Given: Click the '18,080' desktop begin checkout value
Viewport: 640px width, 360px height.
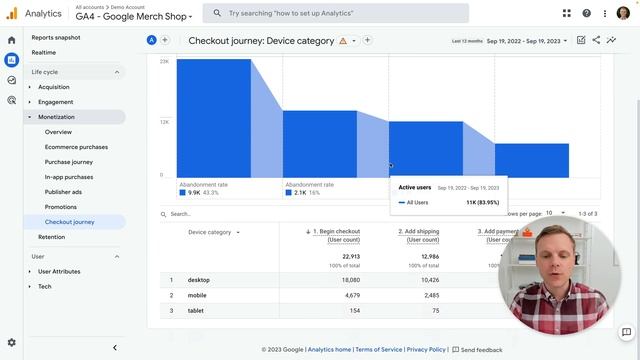Looking at the screenshot, I should (x=351, y=280).
